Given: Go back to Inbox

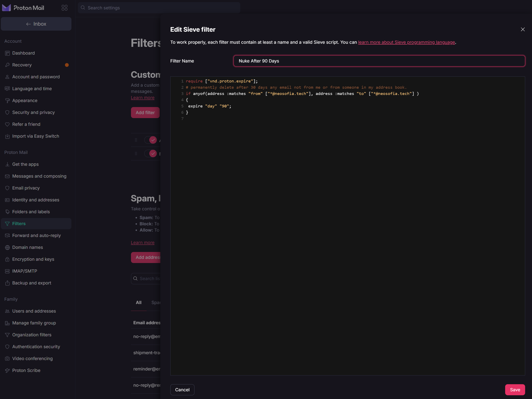Looking at the screenshot, I should coord(36,24).
